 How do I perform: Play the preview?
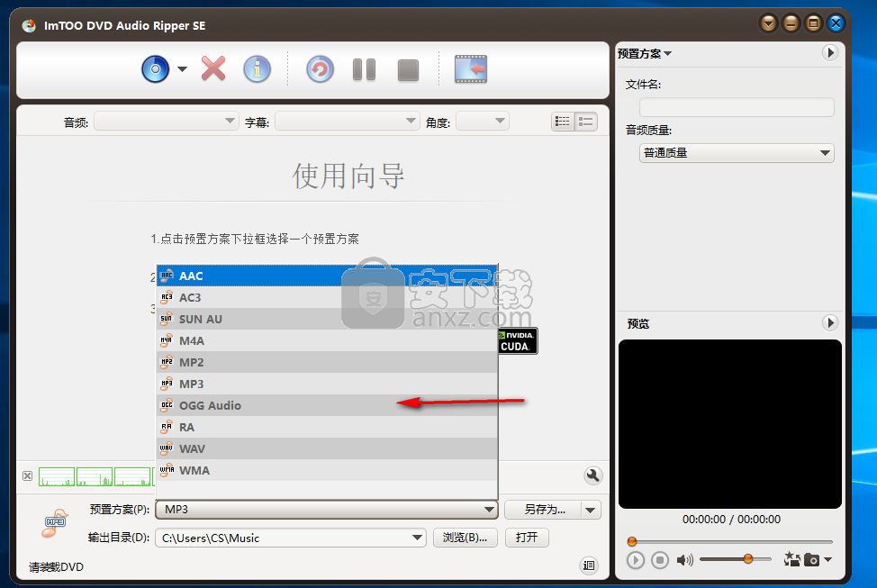[x=636, y=560]
